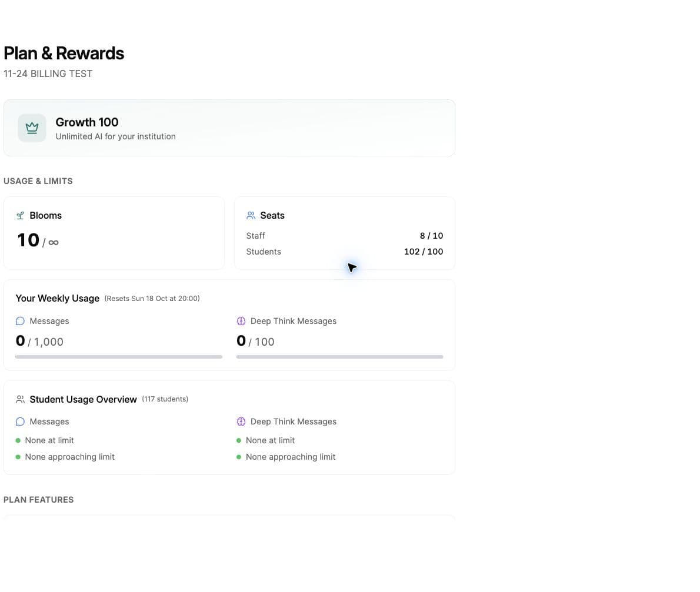Click the weekly Messages progress bar
The image size is (700, 592).
tap(119, 357)
